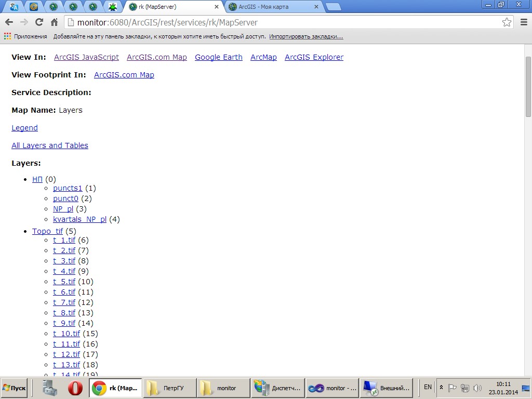Click the browser forward arrow

point(24,22)
